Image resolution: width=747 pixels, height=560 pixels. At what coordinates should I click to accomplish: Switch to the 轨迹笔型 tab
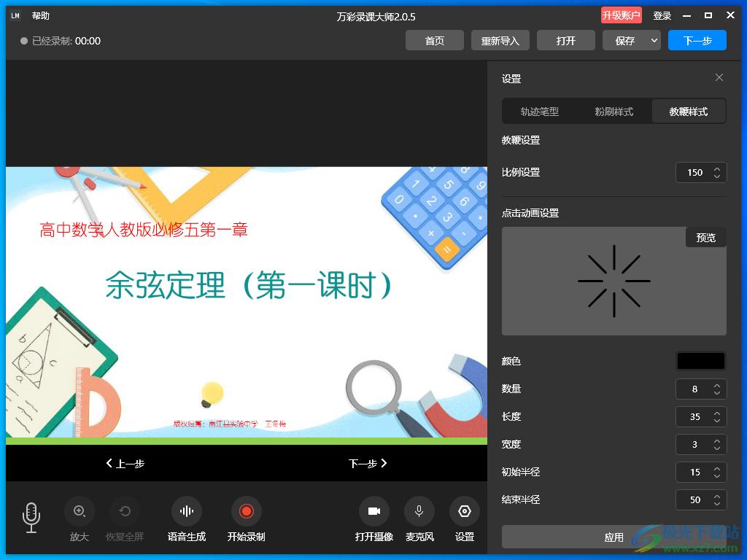click(x=540, y=112)
